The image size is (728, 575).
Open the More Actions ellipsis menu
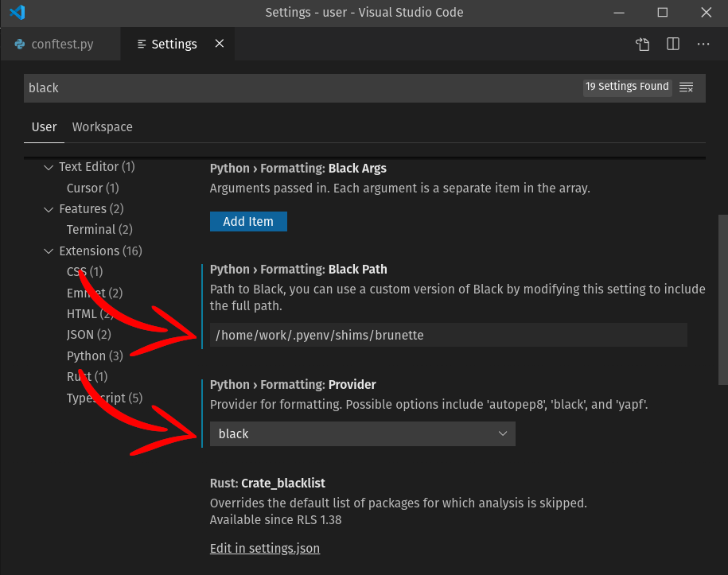(x=703, y=44)
